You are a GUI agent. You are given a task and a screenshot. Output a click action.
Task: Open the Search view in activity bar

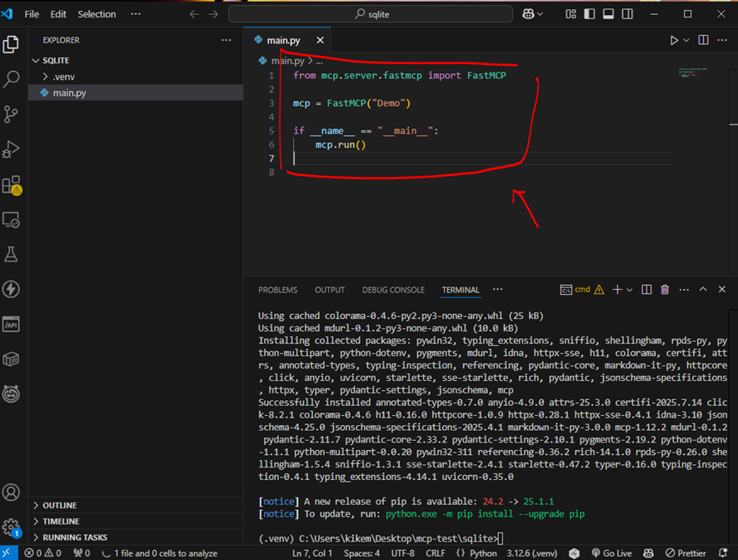point(12,79)
